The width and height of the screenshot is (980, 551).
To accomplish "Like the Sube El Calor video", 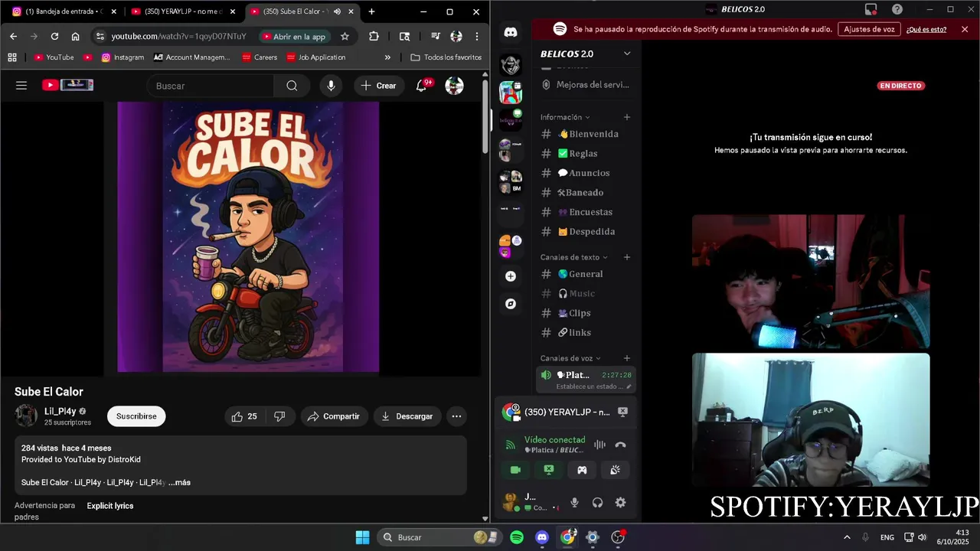I will tap(245, 416).
